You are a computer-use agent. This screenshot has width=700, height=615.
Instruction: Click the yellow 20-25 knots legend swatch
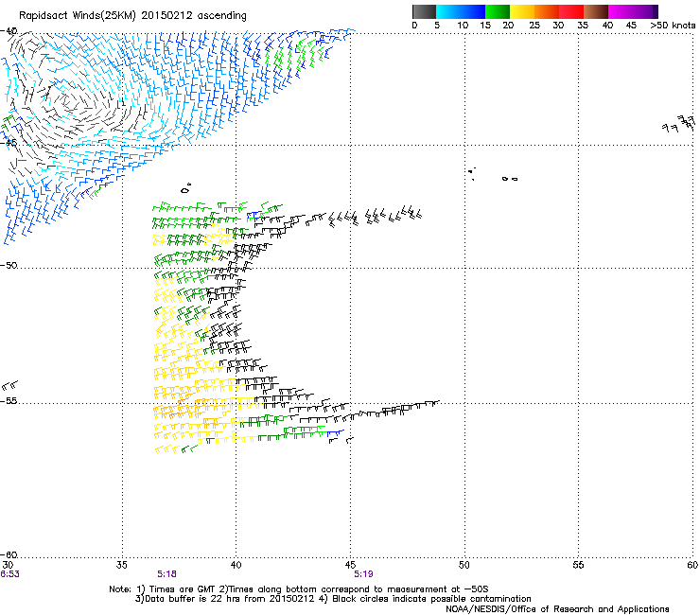(x=522, y=11)
